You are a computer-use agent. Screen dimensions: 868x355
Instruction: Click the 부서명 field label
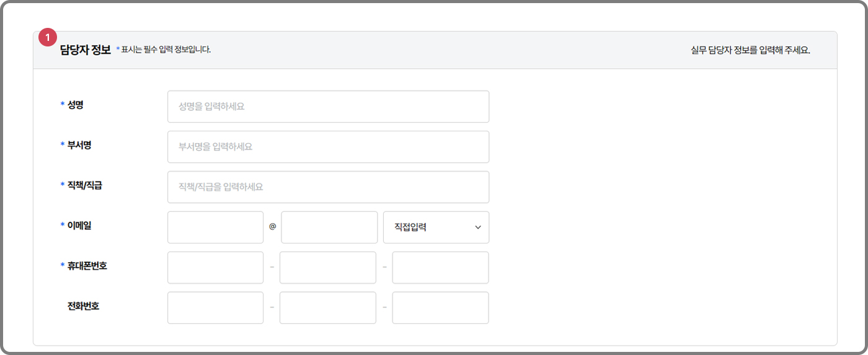79,144
